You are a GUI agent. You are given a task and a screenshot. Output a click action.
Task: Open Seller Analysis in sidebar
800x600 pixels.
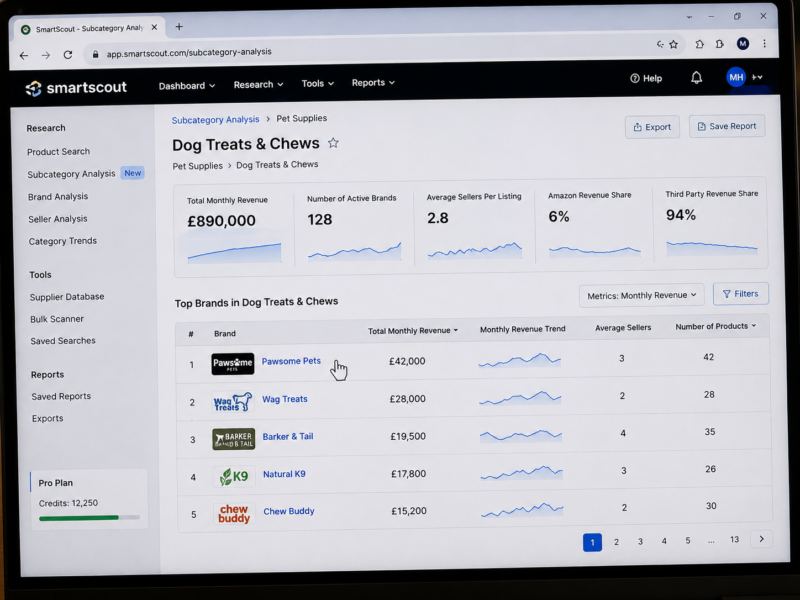[58, 219]
